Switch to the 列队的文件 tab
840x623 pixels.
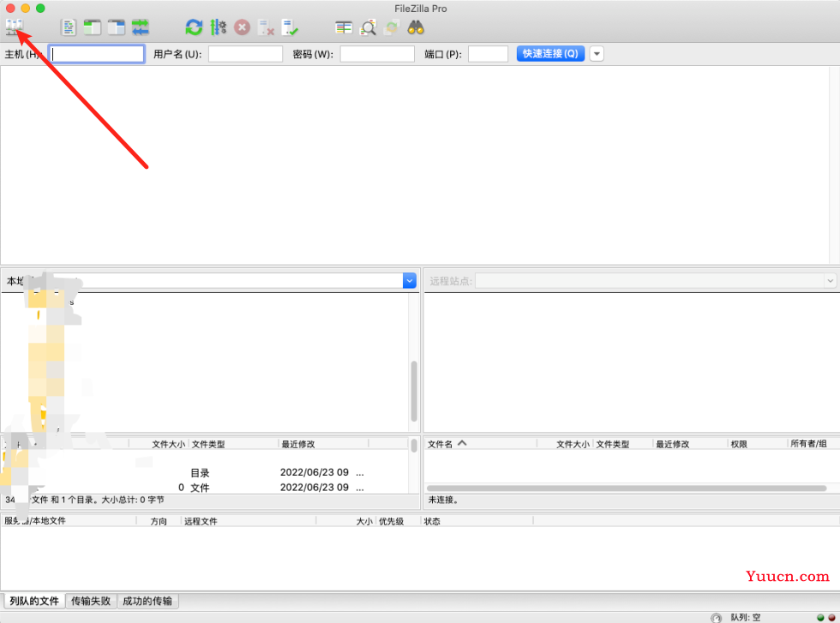(34, 601)
